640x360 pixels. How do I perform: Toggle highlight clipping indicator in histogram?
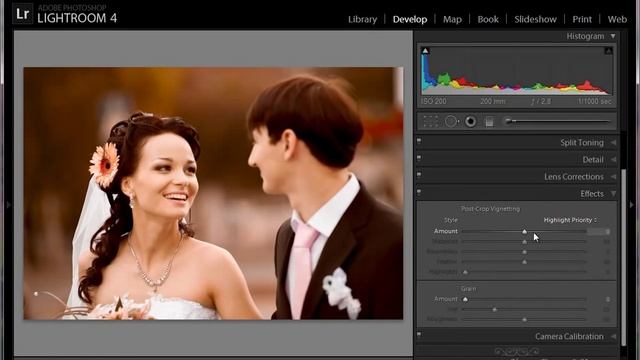click(608, 51)
